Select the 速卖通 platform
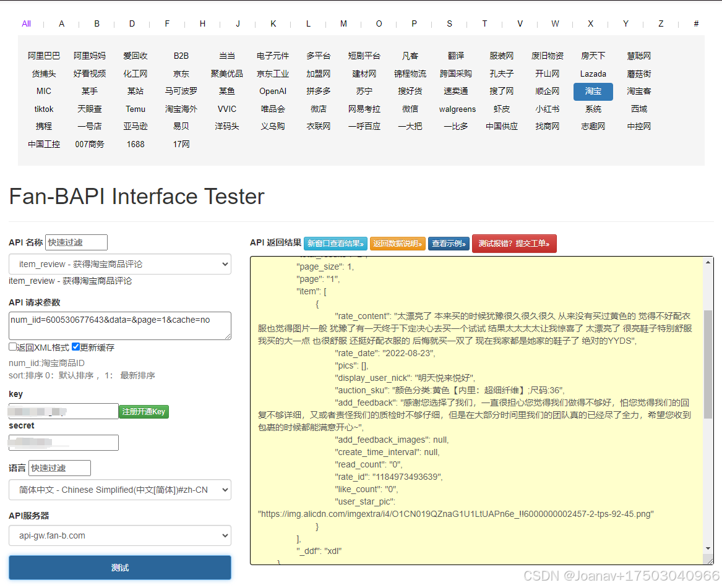Screen dimensions: 722x588 [455, 91]
